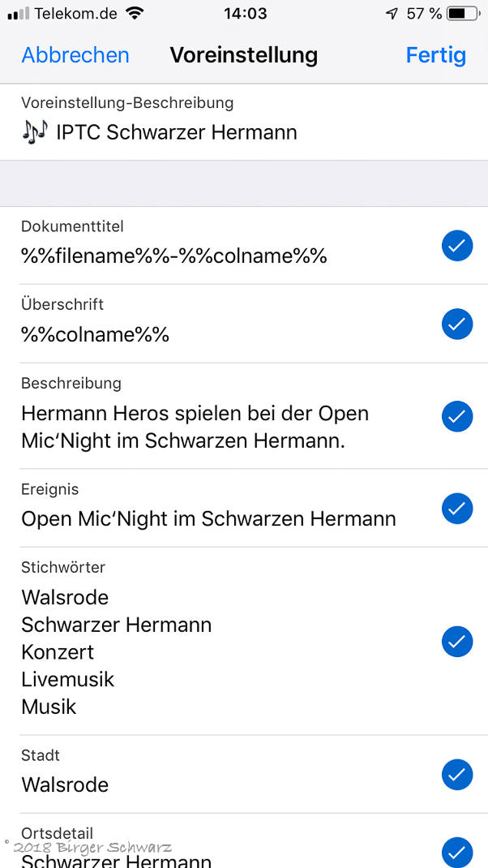Edit the Ereignis Open Mic'Night text

[208, 518]
